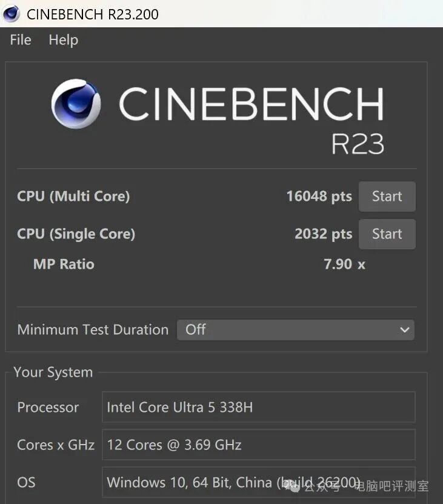Click the 16048 pts multi core score
Viewport: 443px width, 504px height.
point(319,196)
